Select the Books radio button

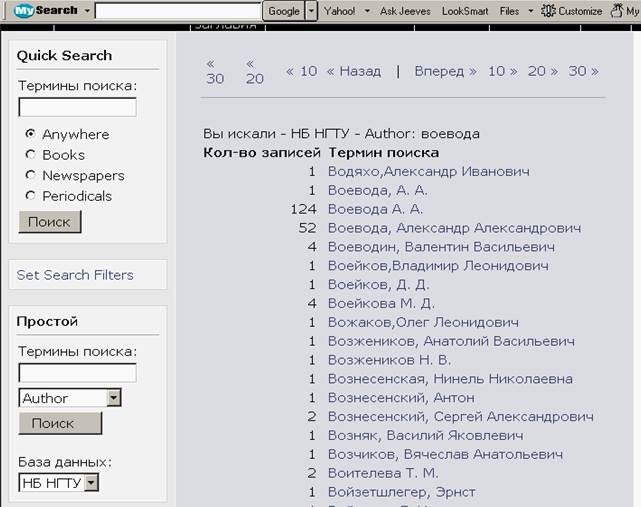pos(31,155)
